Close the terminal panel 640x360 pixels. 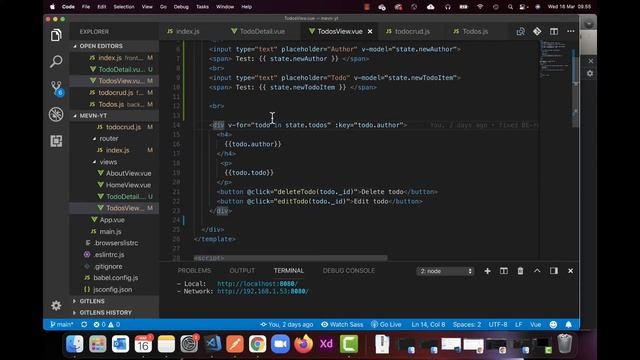(571, 271)
